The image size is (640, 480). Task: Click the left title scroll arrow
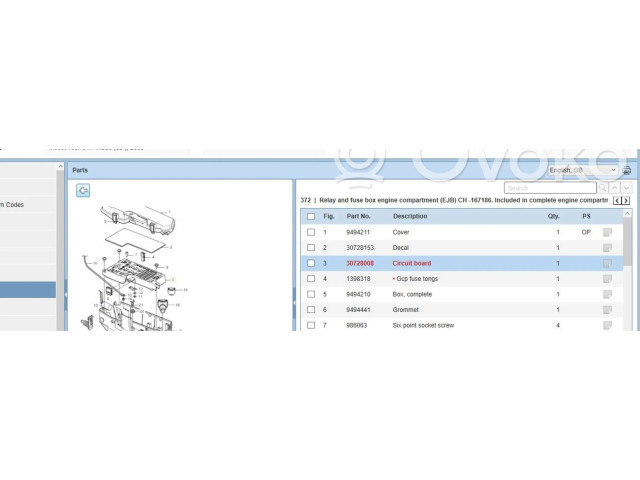point(617,200)
